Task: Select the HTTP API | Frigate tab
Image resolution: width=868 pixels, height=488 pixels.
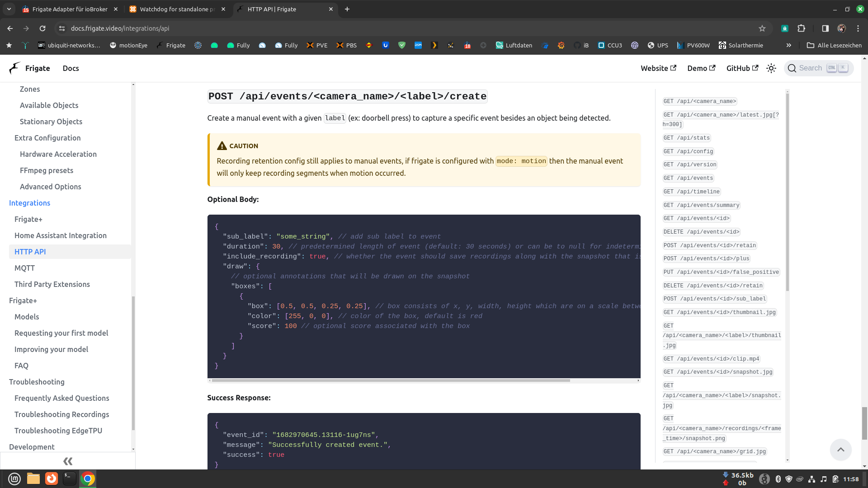Action: (285, 9)
